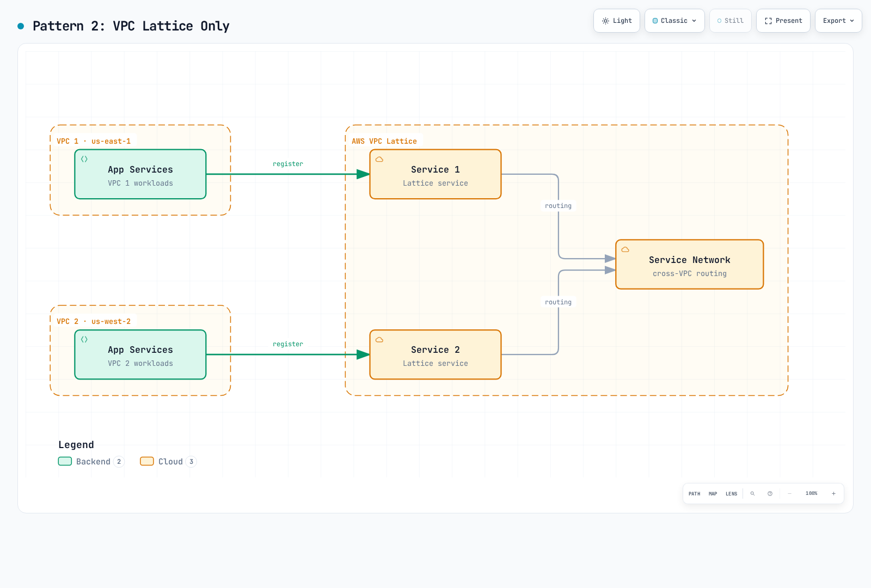Toggle the Light theme button
Screen dimensions: 871x588
[617, 21]
